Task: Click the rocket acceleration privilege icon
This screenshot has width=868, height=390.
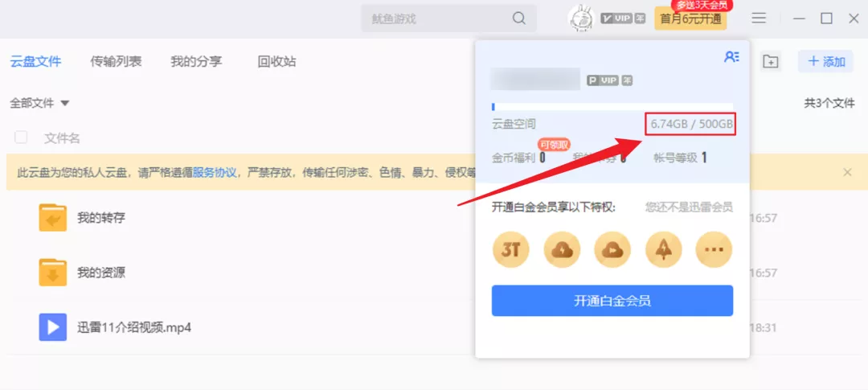Action: pyautogui.click(x=663, y=250)
